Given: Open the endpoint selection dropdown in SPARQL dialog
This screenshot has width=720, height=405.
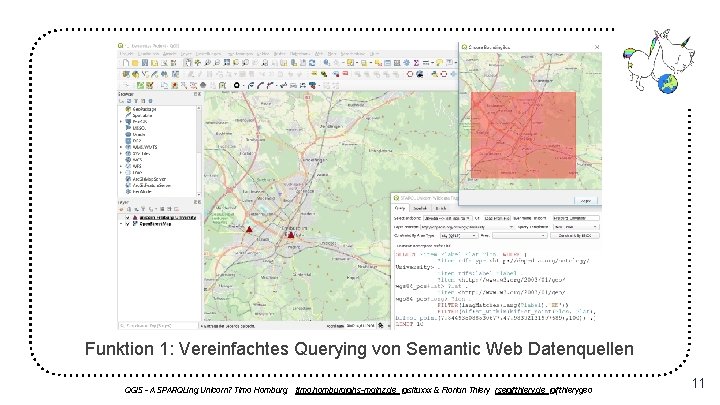Looking at the screenshot, I should pos(448,218).
